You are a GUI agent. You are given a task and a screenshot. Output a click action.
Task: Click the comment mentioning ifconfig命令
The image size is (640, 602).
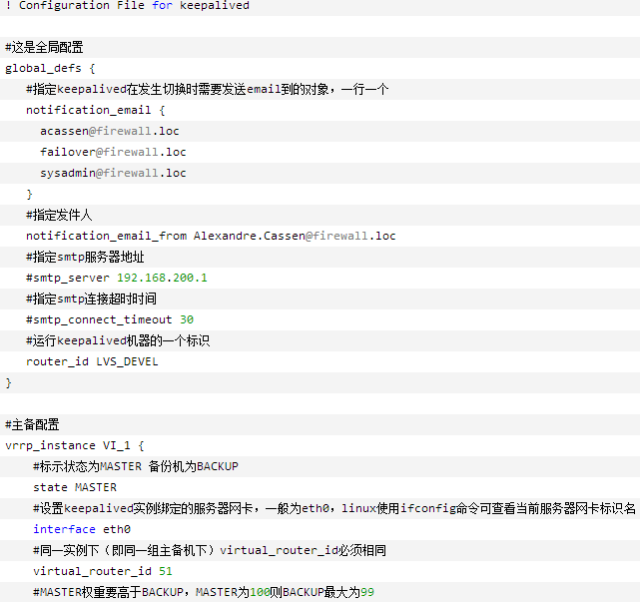(334, 508)
